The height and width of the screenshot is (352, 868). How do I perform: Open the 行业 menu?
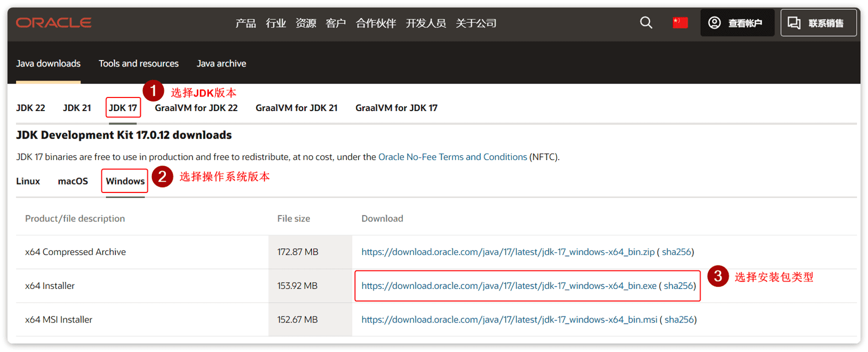(x=276, y=23)
